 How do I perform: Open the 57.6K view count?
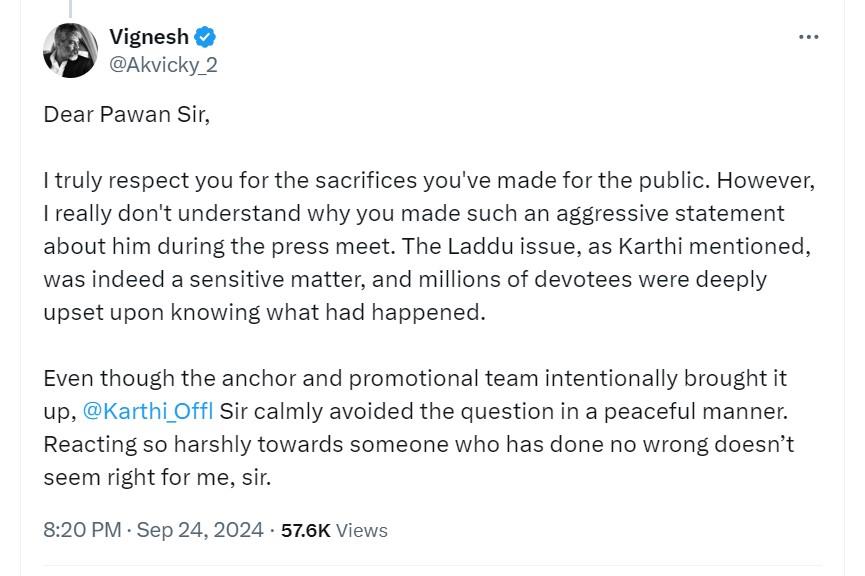pyautogui.click(x=306, y=530)
